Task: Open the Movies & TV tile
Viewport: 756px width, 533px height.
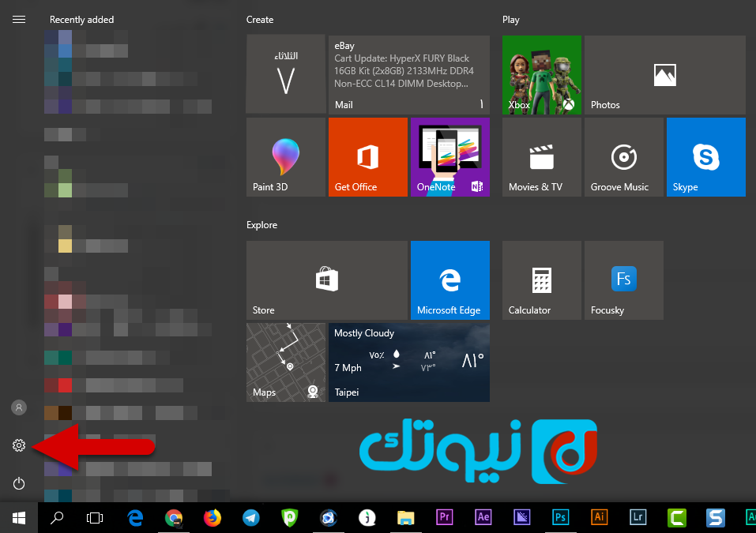Action: click(x=542, y=157)
